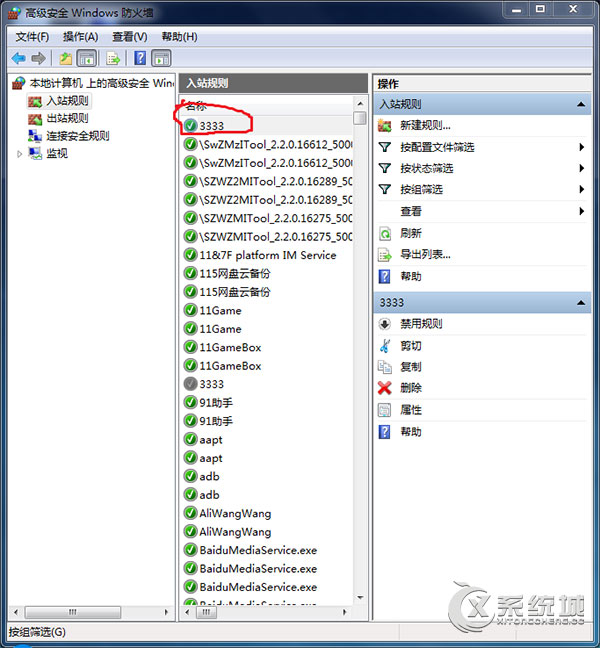This screenshot has width=600, height=648.
Task: Click the Up one level folder icon
Action: click(65, 58)
